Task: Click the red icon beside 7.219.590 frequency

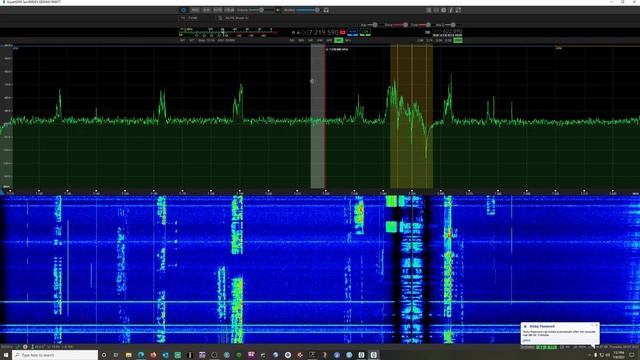Action: [342, 32]
